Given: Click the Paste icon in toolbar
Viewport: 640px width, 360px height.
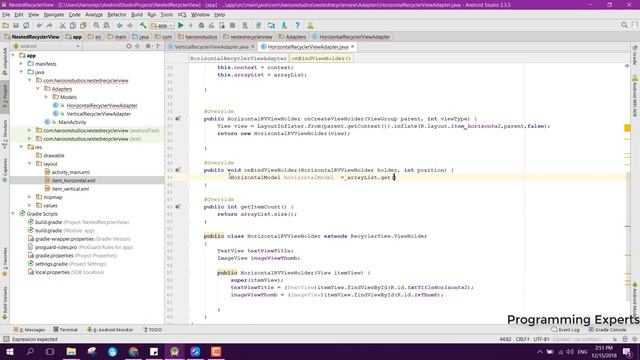Looking at the screenshot, I should click(83, 25).
